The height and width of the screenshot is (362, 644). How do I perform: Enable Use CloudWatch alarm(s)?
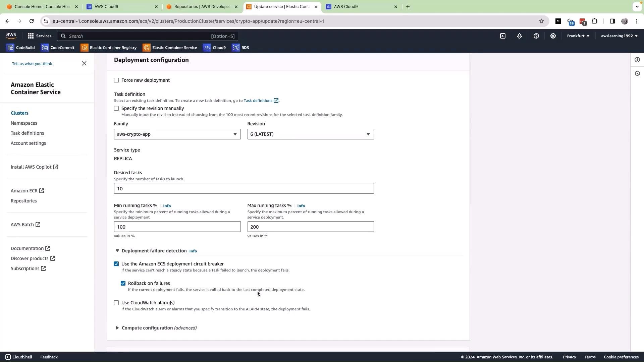pyautogui.click(x=116, y=303)
